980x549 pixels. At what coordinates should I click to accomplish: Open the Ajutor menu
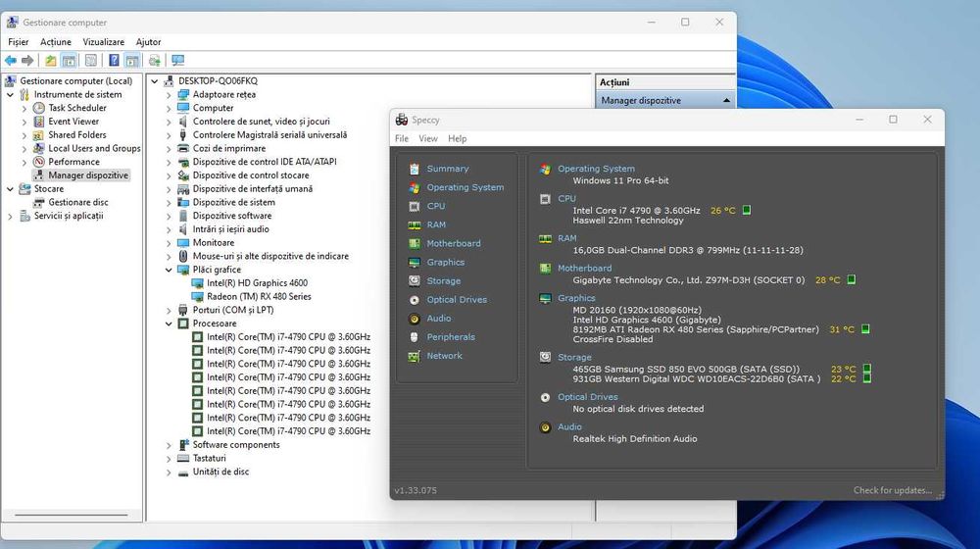148,42
